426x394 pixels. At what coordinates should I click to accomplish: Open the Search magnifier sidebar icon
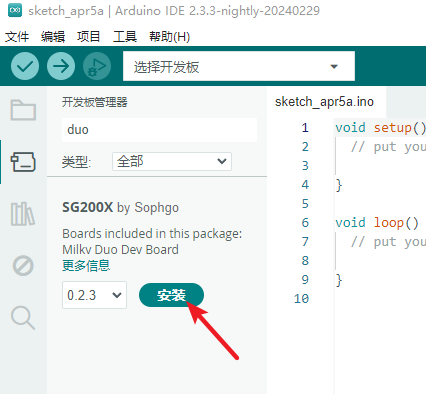click(x=23, y=318)
